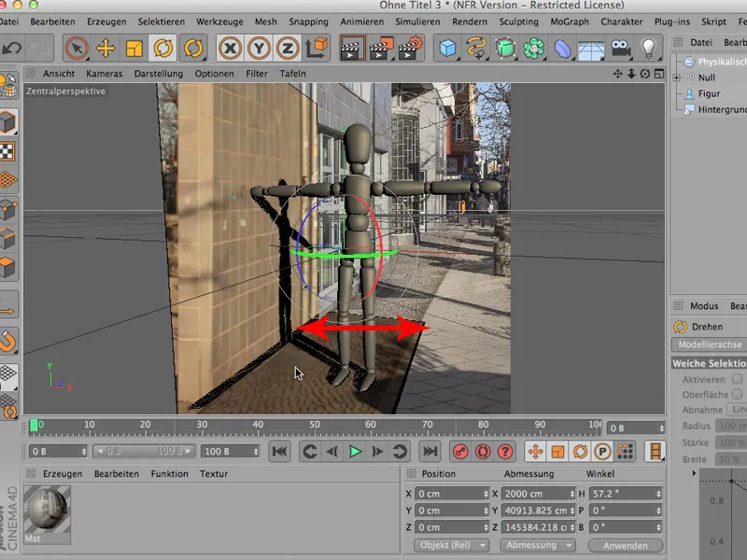This screenshot has width=747, height=560.
Task: Enable the Aktivieren checkbox
Action: tap(738, 379)
